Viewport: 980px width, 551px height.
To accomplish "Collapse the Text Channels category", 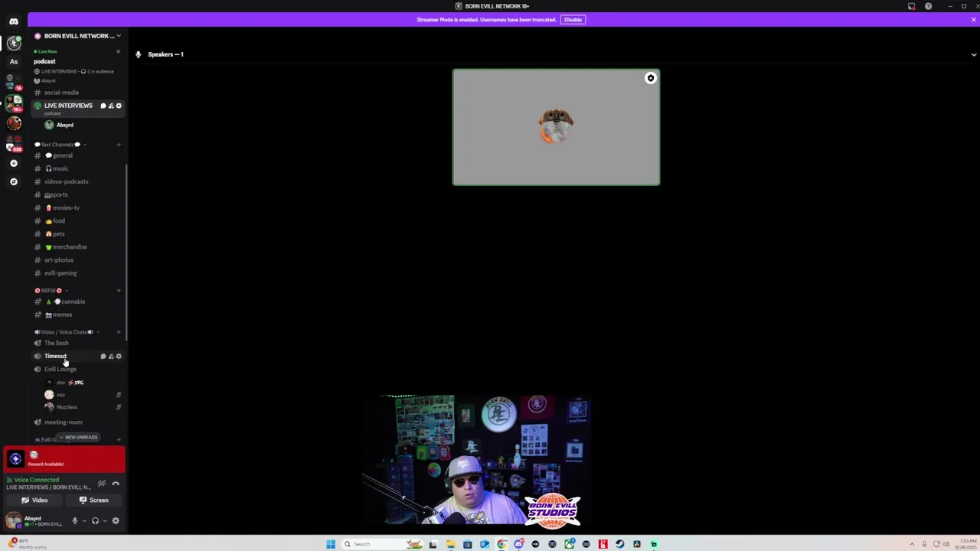I will [x=60, y=144].
